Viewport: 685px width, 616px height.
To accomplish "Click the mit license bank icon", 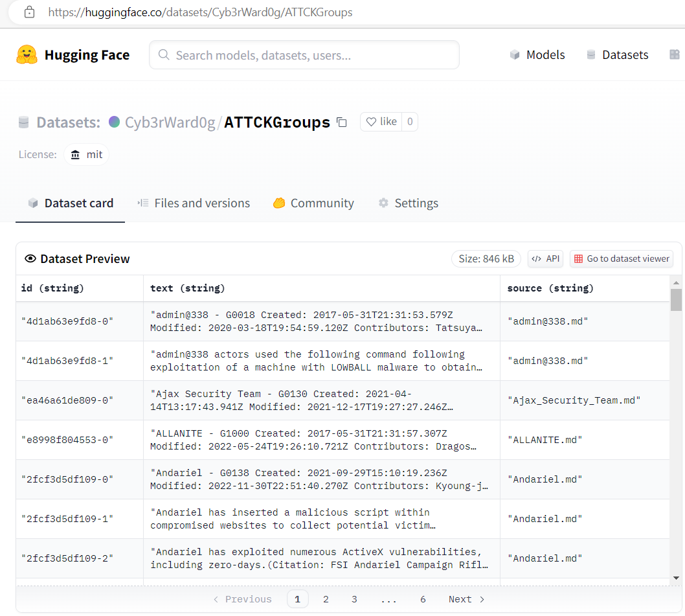I will (75, 155).
